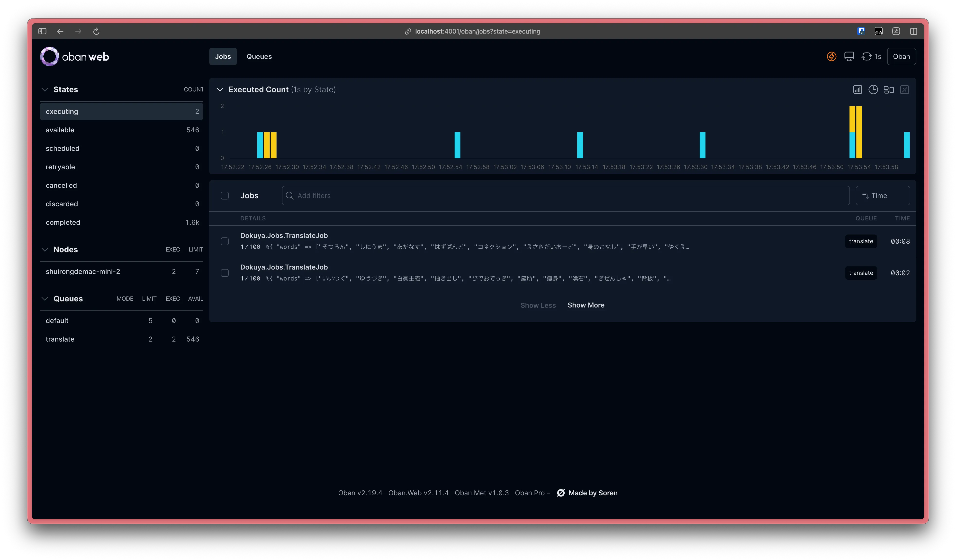Click the chart group-by layout icon
Screen dimensions: 956x560
(x=888, y=90)
